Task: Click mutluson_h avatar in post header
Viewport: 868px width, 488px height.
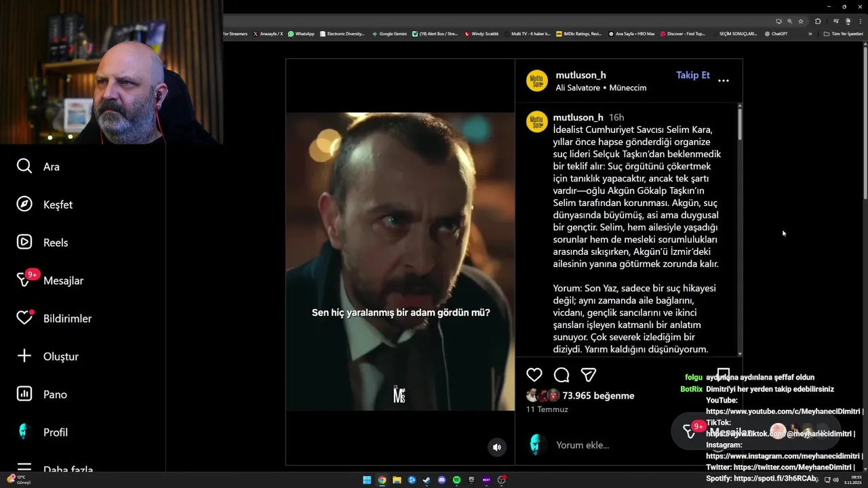Action: 537,81
